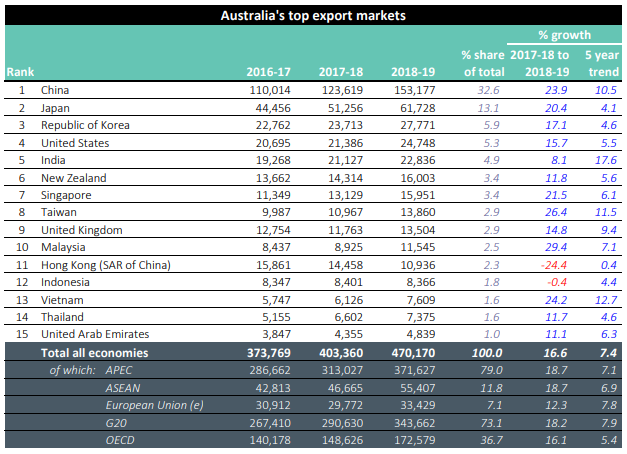The height and width of the screenshot is (454, 627).
Task: Click the total 2018-19 value 470,170
Action: pos(417,352)
